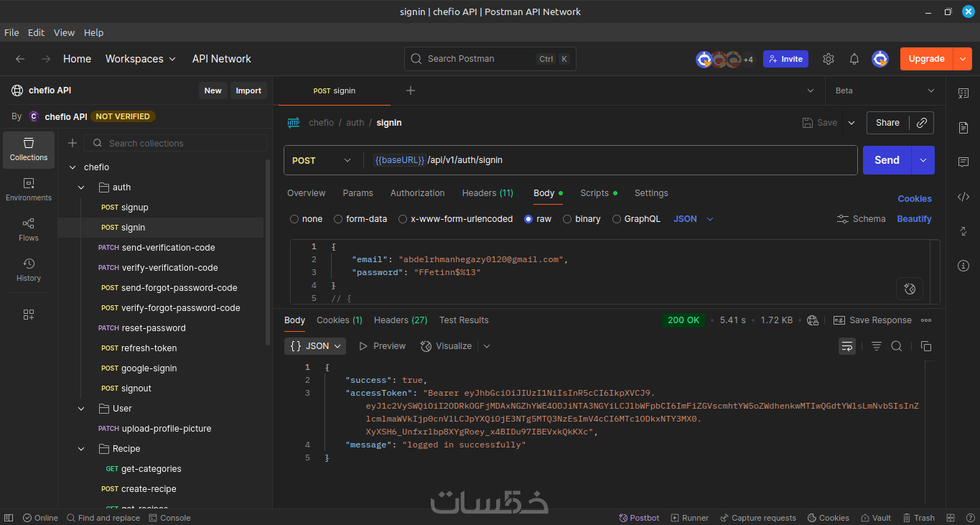Open the Flows sidebar panel

pyautogui.click(x=29, y=231)
